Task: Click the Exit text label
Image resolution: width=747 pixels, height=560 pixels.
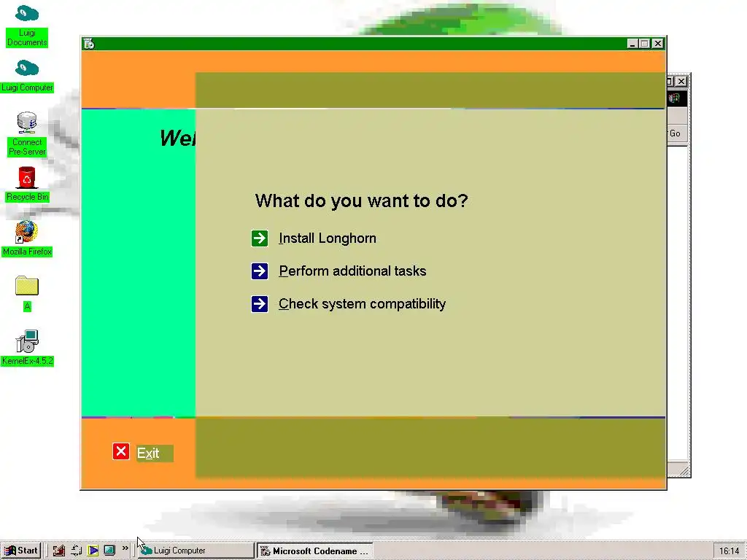Action: pyautogui.click(x=148, y=454)
